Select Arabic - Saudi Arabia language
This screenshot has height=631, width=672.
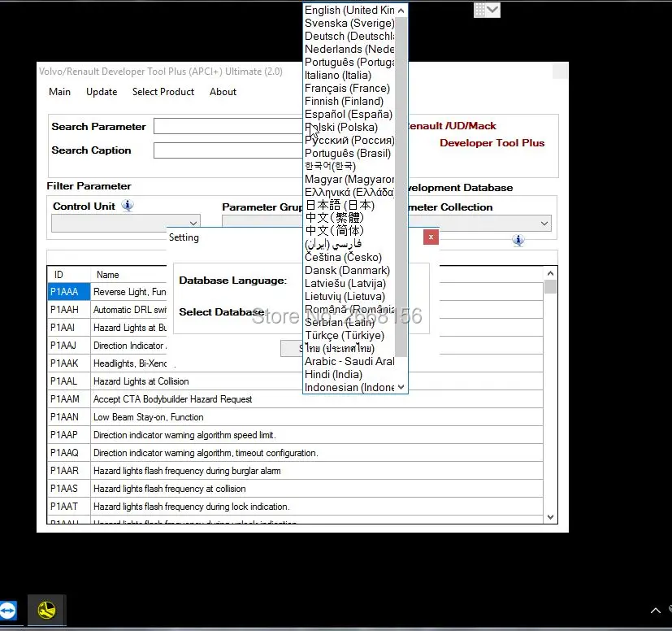[349, 362]
